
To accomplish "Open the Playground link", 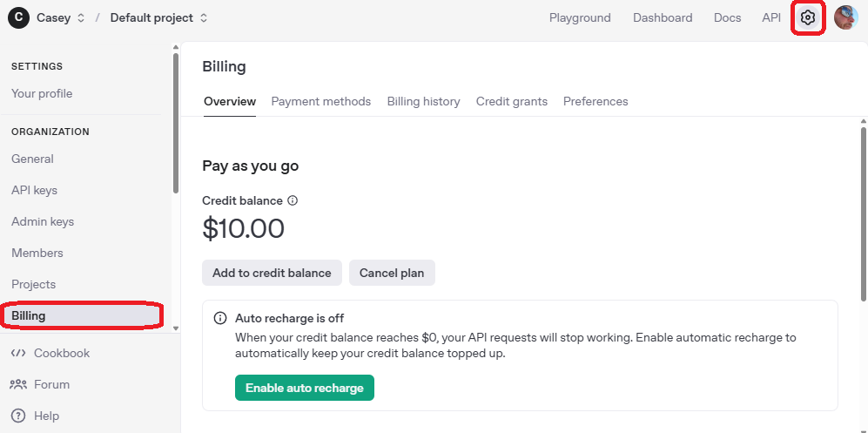I will point(580,17).
